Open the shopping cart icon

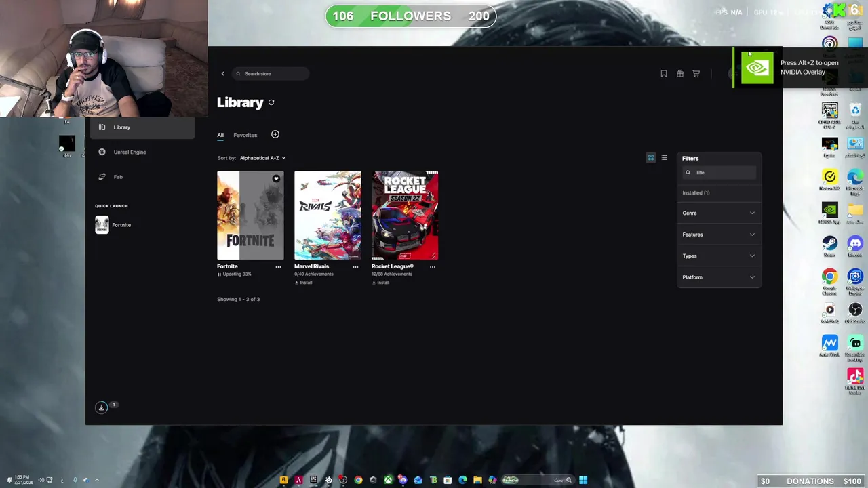click(x=696, y=73)
